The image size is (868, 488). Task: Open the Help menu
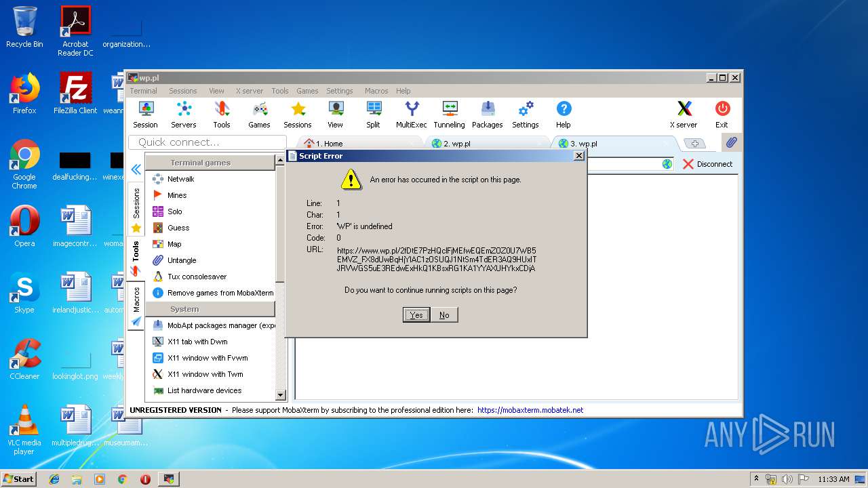point(403,91)
